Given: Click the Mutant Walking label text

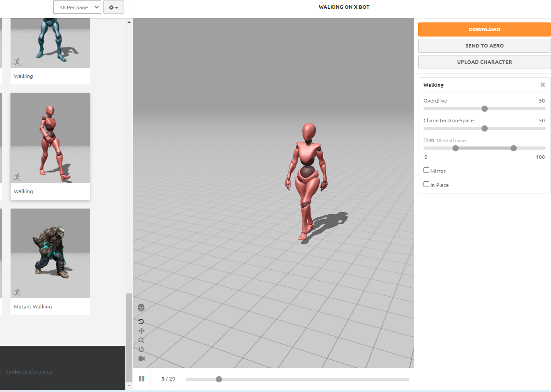Looking at the screenshot, I should (33, 307).
